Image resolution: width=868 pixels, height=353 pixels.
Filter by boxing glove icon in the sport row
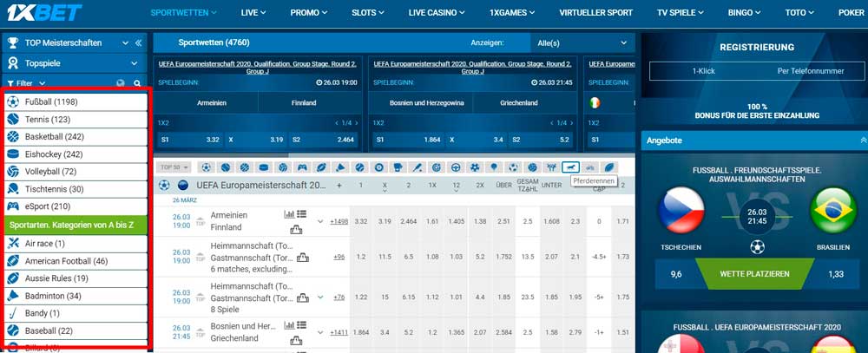click(398, 167)
